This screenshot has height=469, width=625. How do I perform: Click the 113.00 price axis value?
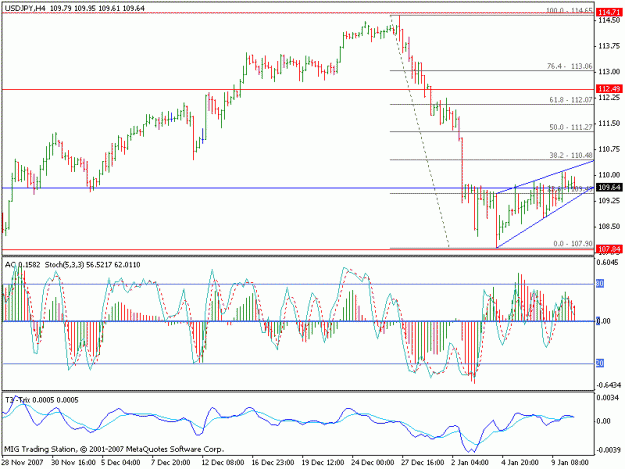tap(609, 72)
